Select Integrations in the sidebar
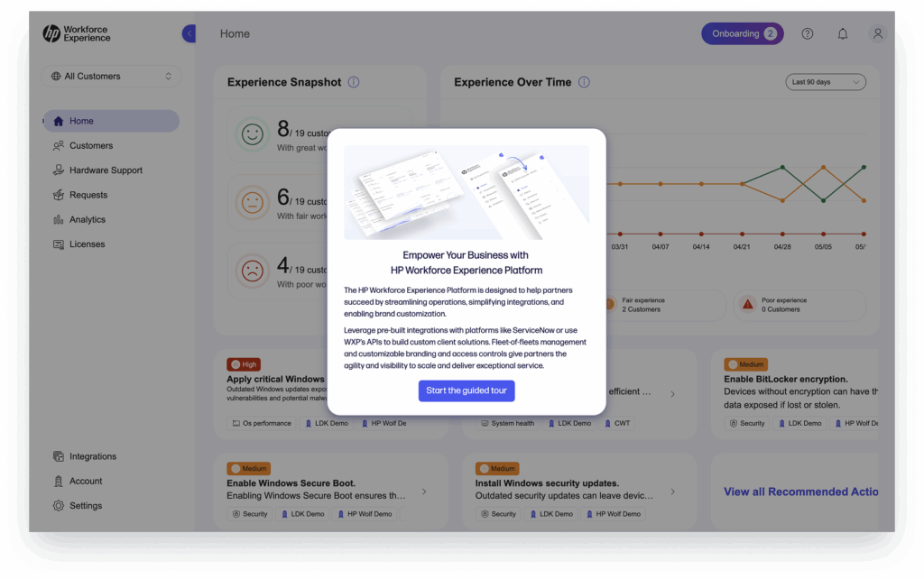This screenshot has width=924, height=579. click(x=93, y=456)
